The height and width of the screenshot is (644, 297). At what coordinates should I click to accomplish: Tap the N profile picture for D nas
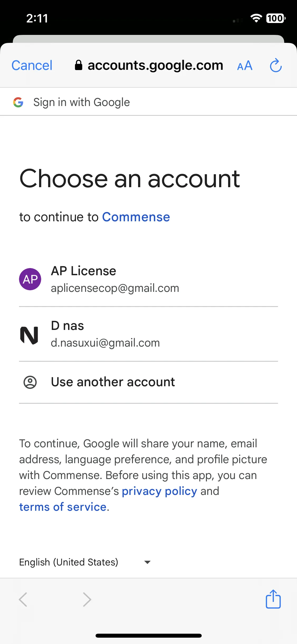29,335
